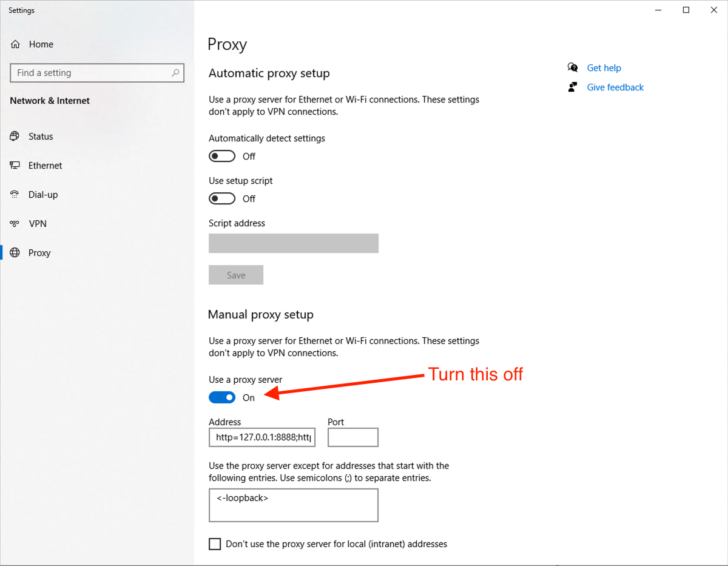This screenshot has height=566, width=728.
Task: Turn off Use a proxy server
Action: click(222, 398)
